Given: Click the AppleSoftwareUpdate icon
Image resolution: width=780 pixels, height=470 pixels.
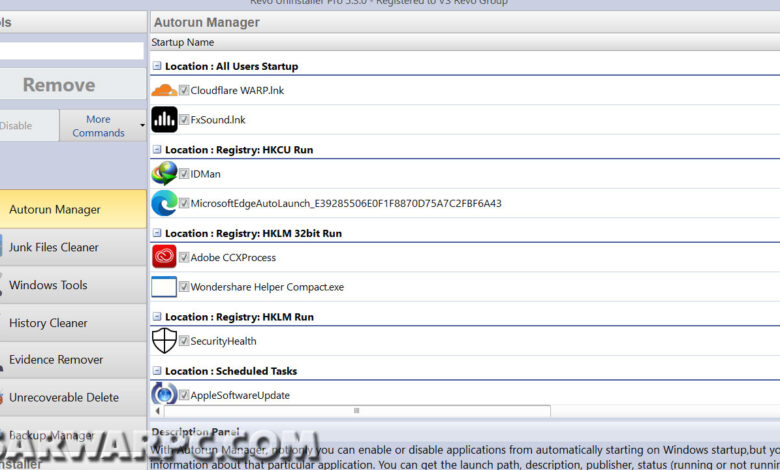Looking at the screenshot, I should [x=164, y=394].
